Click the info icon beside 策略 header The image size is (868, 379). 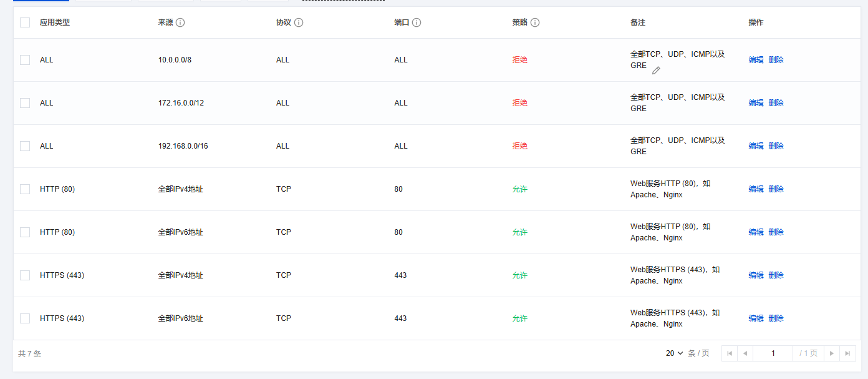[535, 22]
